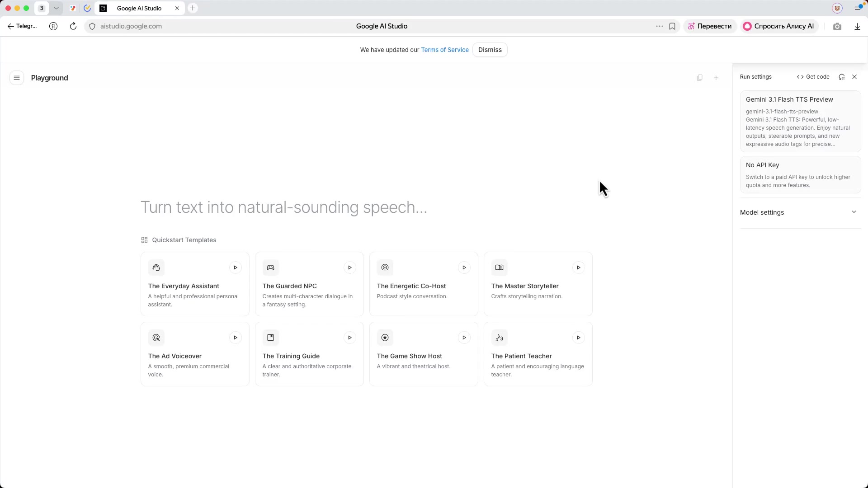The width and height of the screenshot is (868, 488).
Task: Select The Energetic Co-Host template title
Action: pyautogui.click(x=411, y=286)
